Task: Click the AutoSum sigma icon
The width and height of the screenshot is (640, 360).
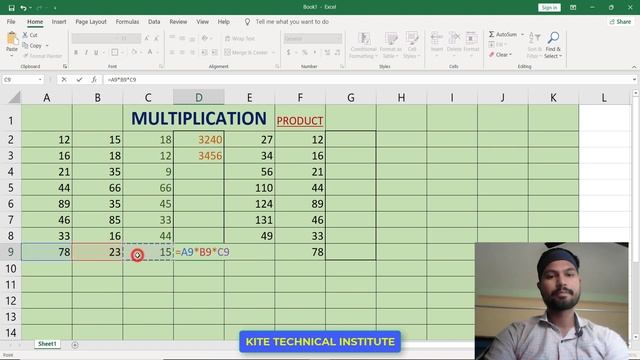Action: [491, 34]
